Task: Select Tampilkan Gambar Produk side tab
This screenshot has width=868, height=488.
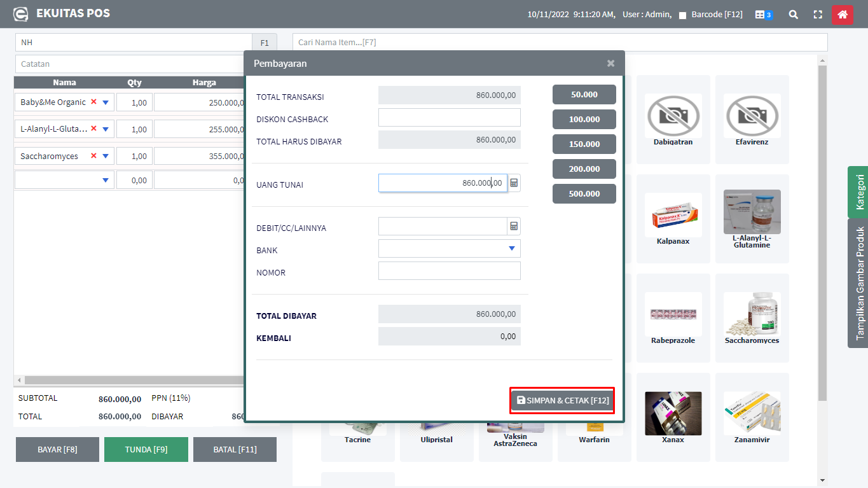Action: pyautogui.click(x=859, y=283)
